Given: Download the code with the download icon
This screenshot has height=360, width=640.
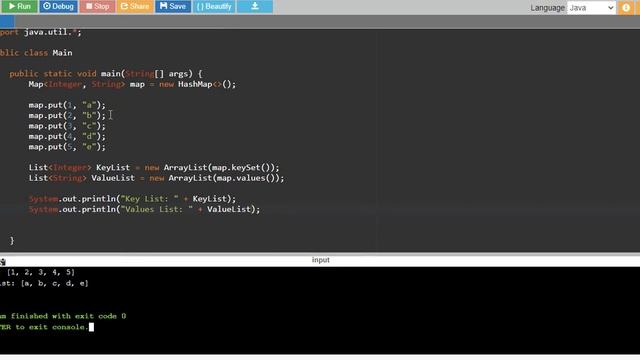Looking at the screenshot, I should [255, 6].
